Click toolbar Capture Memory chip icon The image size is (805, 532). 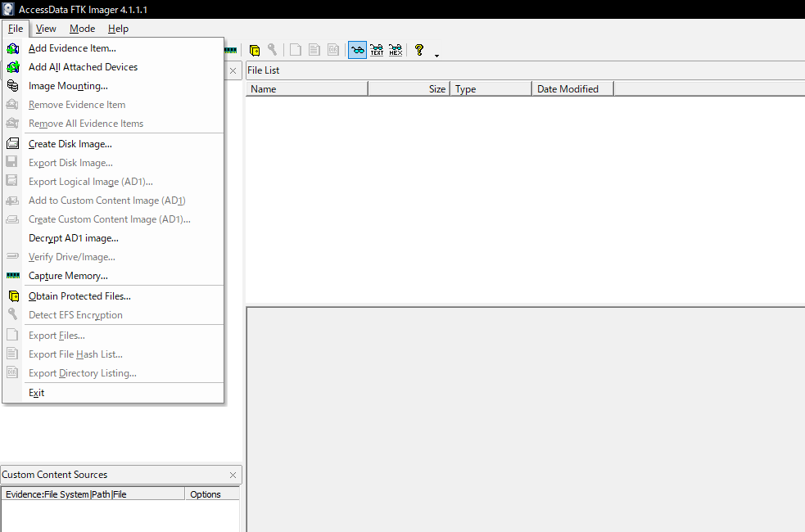pyautogui.click(x=231, y=50)
